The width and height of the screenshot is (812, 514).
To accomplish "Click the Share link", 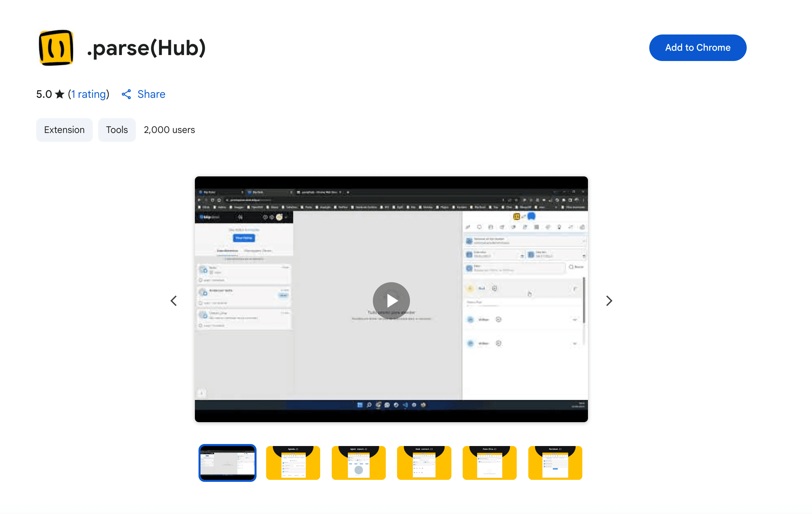I will tap(151, 94).
